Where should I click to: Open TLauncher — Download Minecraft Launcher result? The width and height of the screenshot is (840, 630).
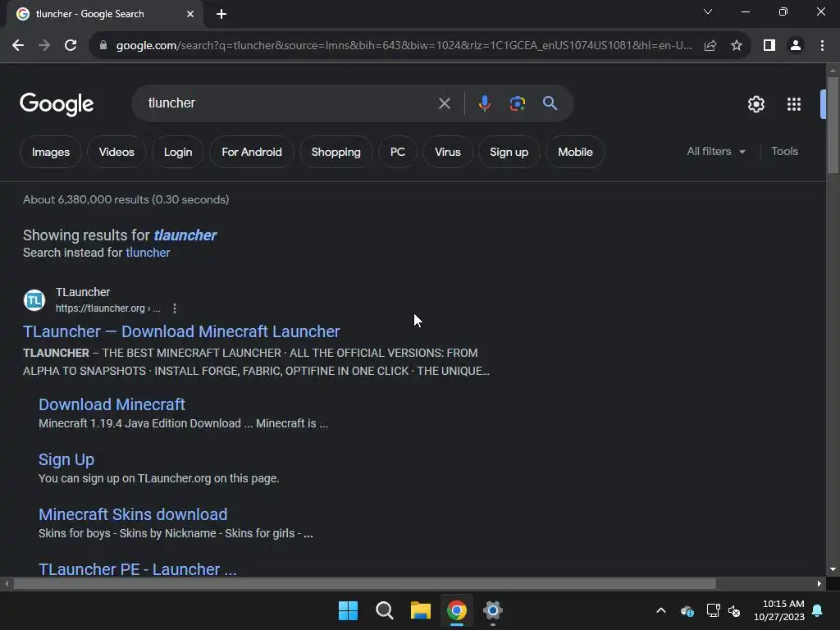181,331
